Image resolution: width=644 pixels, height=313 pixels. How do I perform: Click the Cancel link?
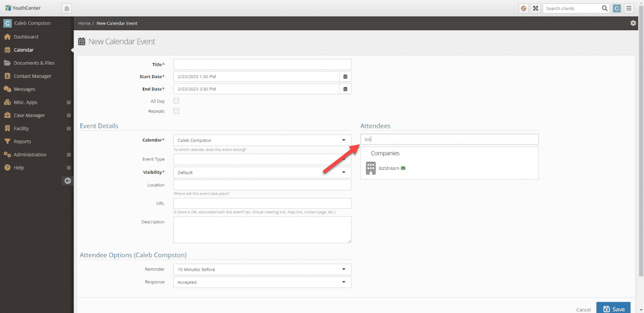pos(583,310)
